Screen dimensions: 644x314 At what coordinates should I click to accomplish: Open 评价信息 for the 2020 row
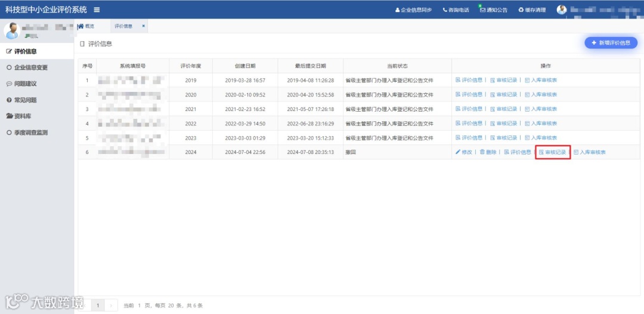click(469, 94)
